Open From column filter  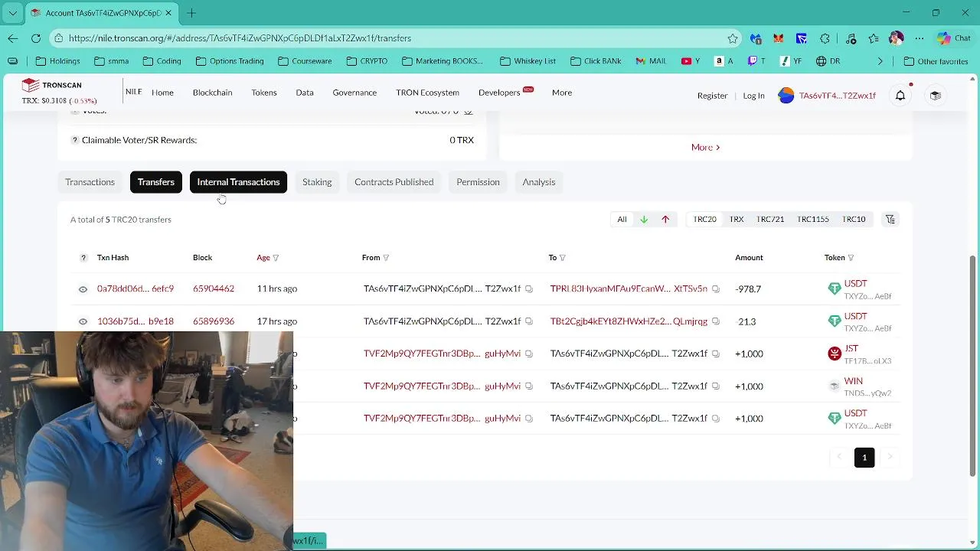click(386, 258)
